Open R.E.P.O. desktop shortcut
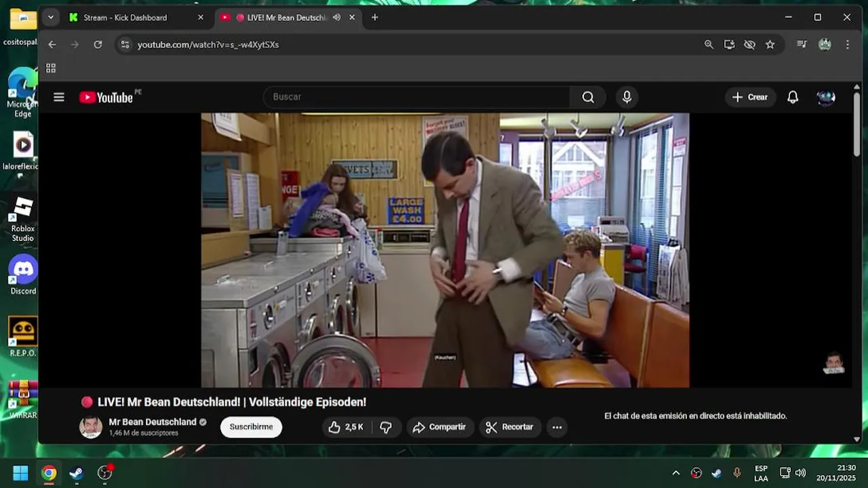Screen dimensions: 868x488 (x=23, y=337)
